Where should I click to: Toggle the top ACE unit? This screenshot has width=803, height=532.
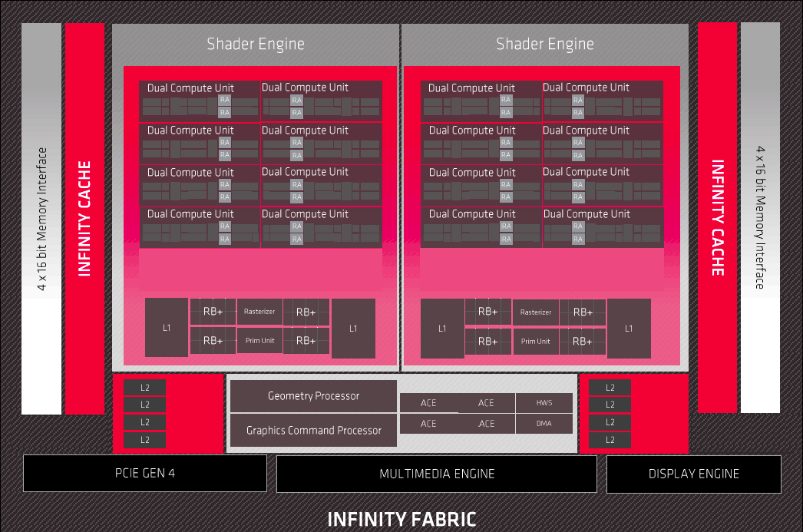coord(428,403)
